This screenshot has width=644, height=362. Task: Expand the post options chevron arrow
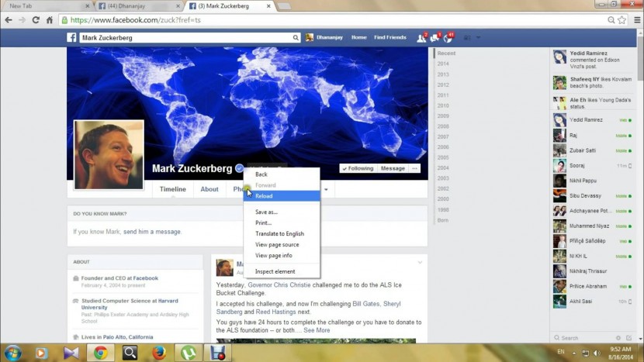tap(420, 262)
